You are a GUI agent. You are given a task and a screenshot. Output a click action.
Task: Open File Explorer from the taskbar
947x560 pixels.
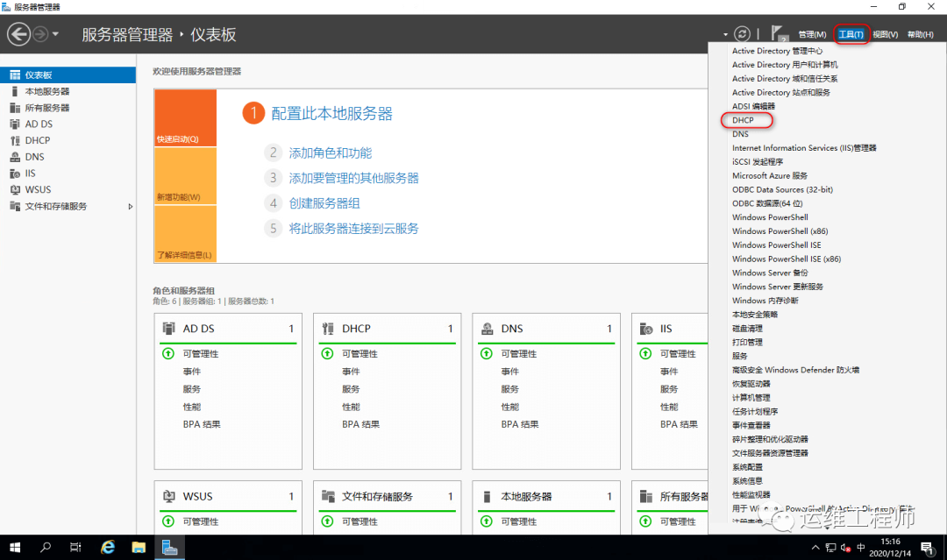point(139,548)
